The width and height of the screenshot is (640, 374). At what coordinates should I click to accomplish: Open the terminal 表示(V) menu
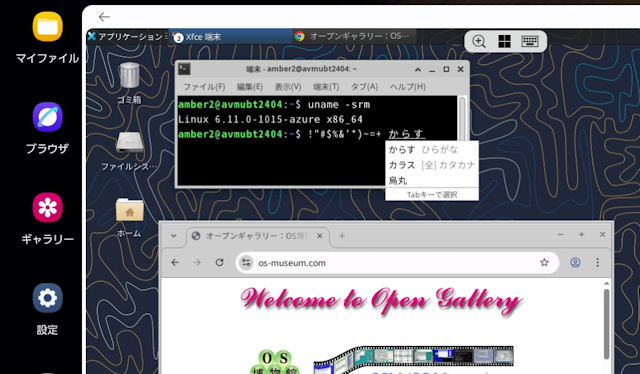tap(288, 87)
